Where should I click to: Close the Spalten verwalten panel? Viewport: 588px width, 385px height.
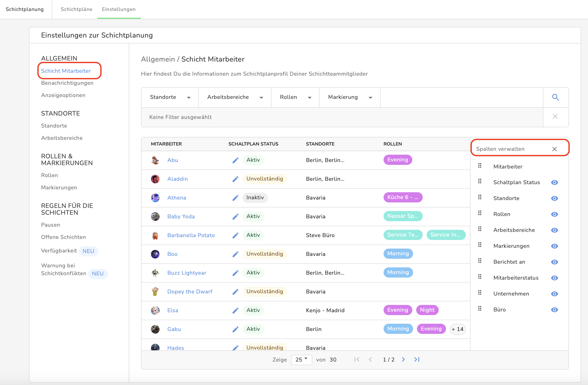[x=555, y=149]
